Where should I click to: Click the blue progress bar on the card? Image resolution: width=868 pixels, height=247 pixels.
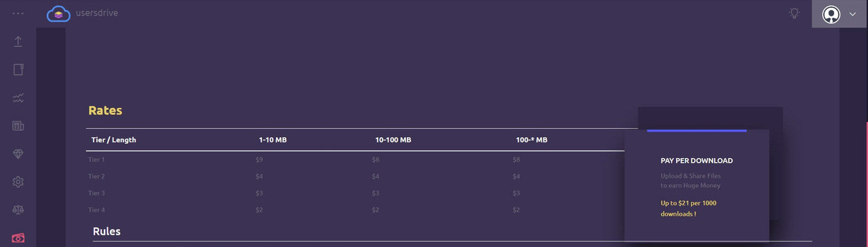coord(696,130)
